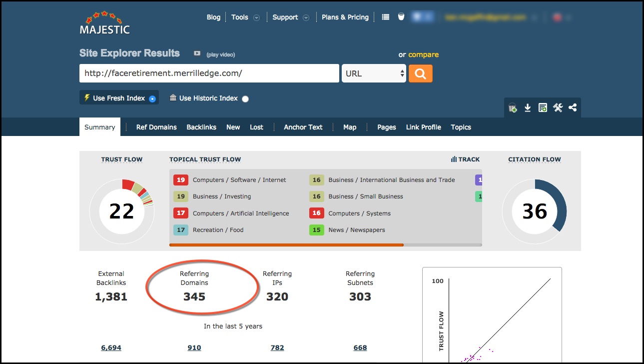Open the Pages tab
Screen dimensions: 644x364
(x=387, y=127)
